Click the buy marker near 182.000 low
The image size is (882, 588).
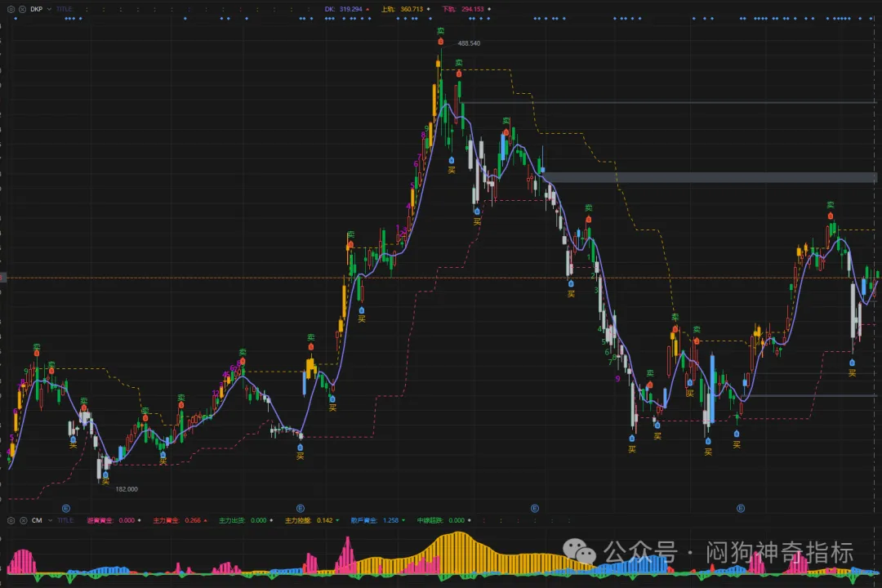pyautogui.click(x=105, y=475)
